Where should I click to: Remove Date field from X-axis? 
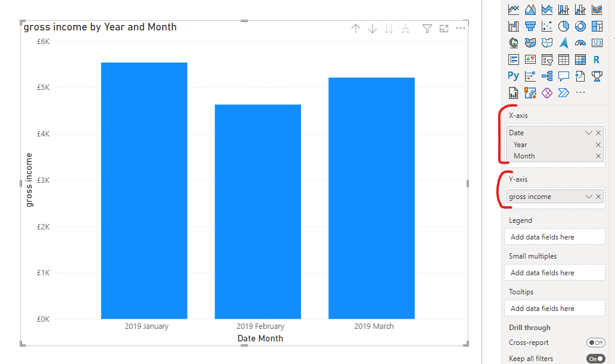[598, 133]
